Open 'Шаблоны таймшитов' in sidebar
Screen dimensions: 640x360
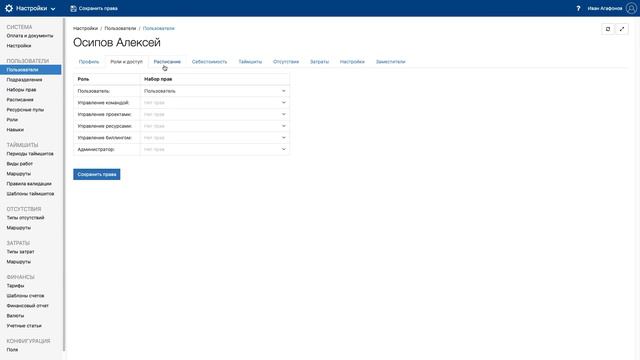tap(30, 194)
